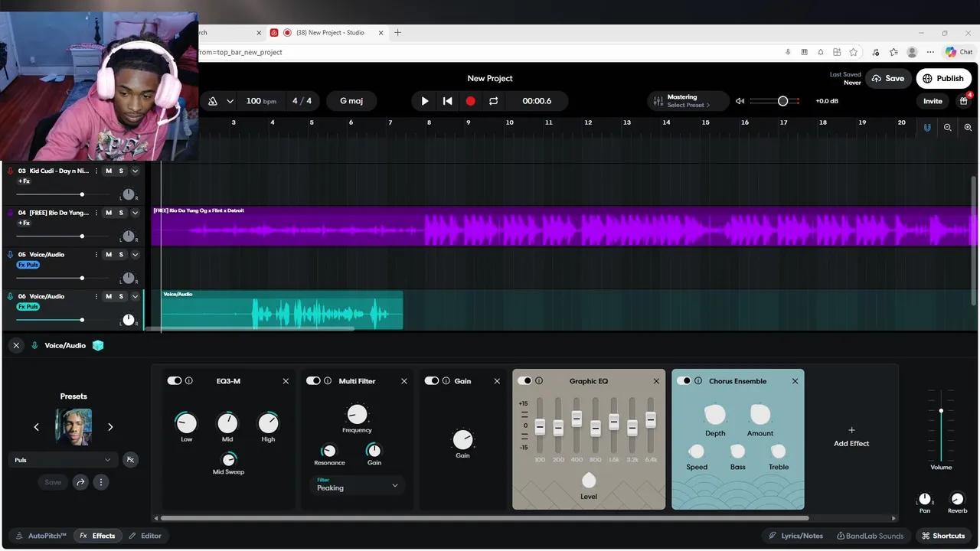Select the purple Rio Da Yung audio region

point(564,227)
